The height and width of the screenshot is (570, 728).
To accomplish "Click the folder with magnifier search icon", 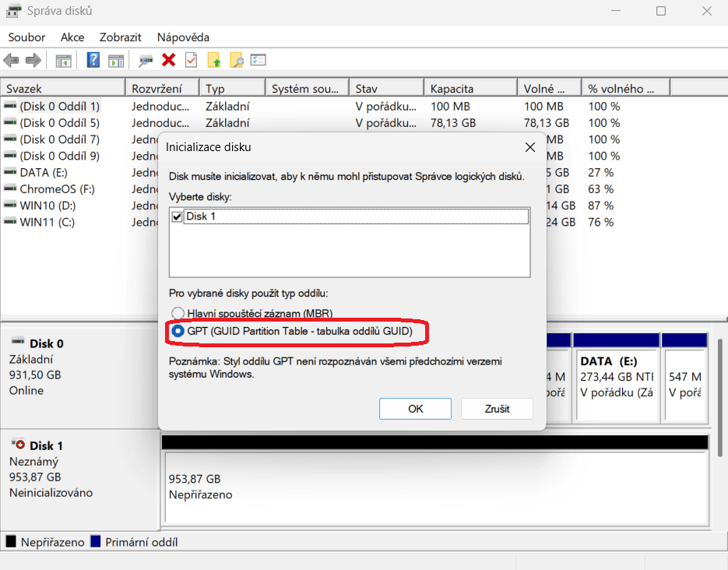I will pyautogui.click(x=236, y=60).
